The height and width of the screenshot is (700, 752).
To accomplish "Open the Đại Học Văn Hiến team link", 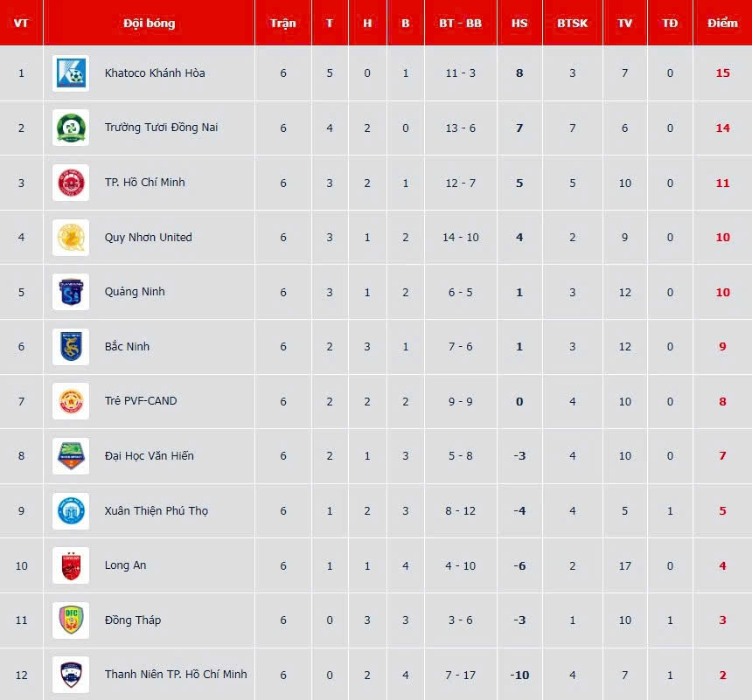I will [149, 456].
